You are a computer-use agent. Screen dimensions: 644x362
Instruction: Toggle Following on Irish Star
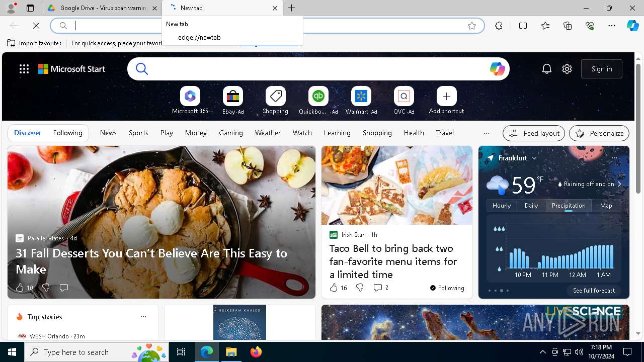[447, 288]
